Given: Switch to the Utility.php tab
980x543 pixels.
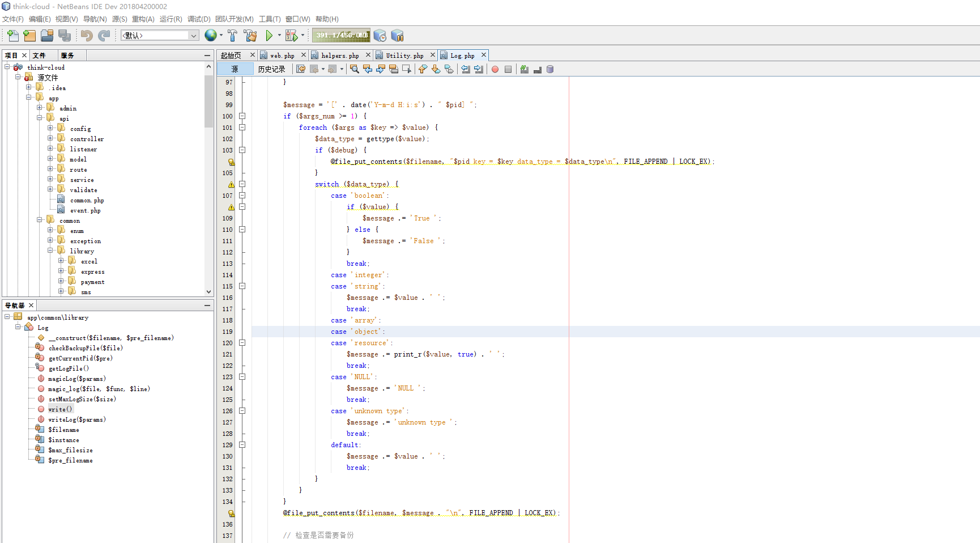Looking at the screenshot, I should coord(404,56).
